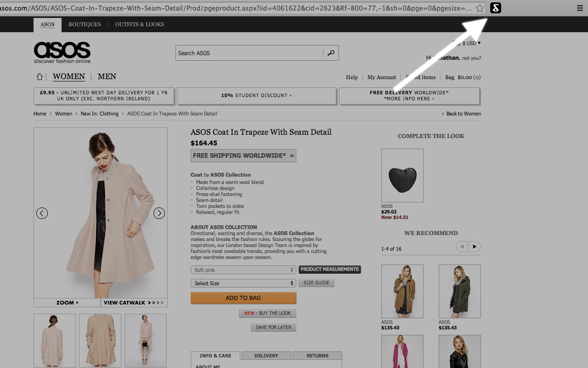The width and height of the screenshot is (588, 368).
Task: Click Women in the breadcrumb
Action: point(63,114)
